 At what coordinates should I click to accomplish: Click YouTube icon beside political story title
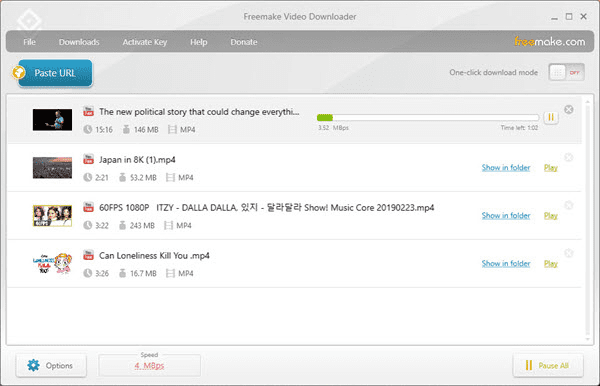88,111
